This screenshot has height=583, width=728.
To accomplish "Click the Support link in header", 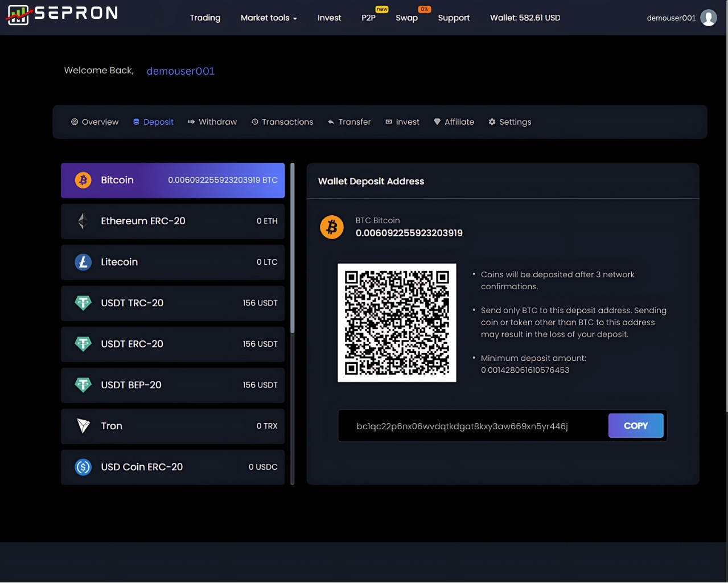I will [454, 18].
